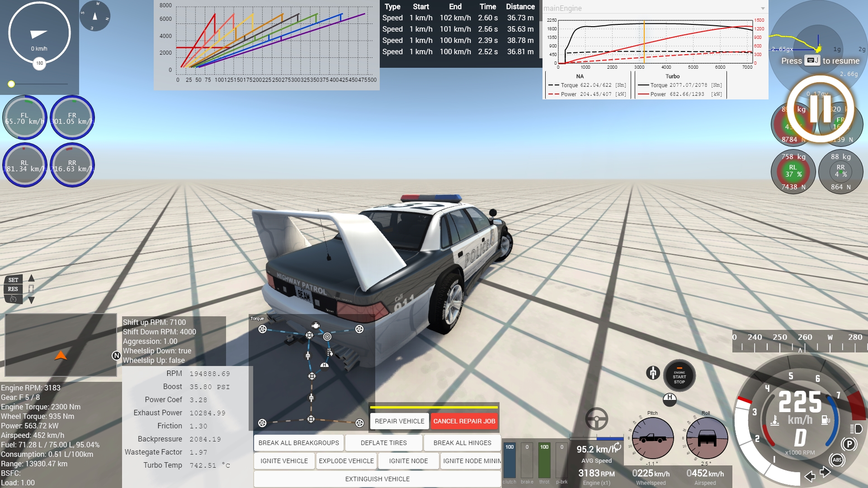Click the REPAIR VEHICLE button
This screenshot has height=488, width=868.
coord(399,421)
